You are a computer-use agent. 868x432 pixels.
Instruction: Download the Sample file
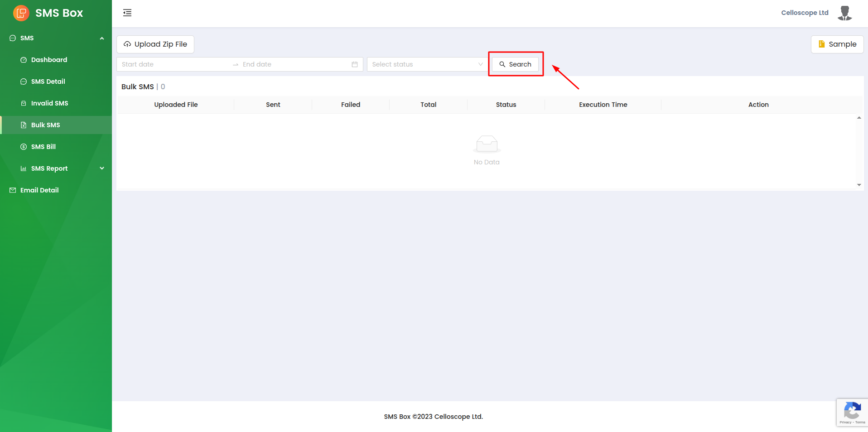tap(837, 44)
